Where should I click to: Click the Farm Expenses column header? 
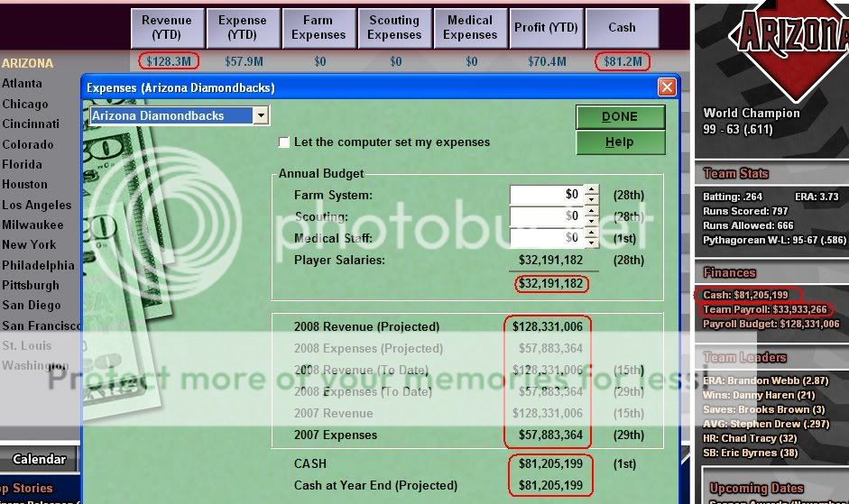pos(318,28)
